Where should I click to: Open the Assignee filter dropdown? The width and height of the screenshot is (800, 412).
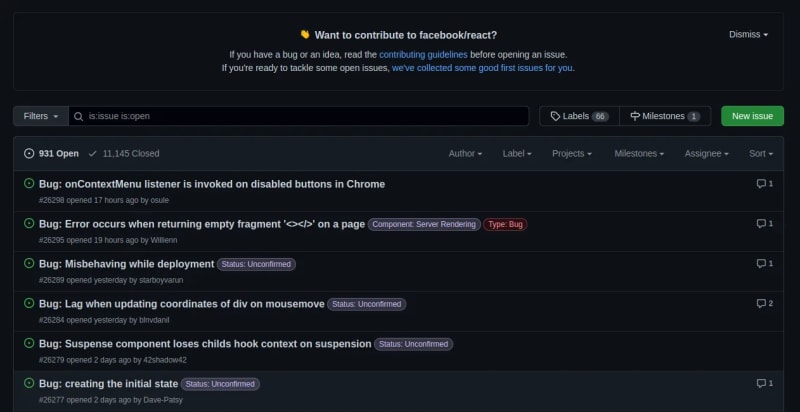707,153
